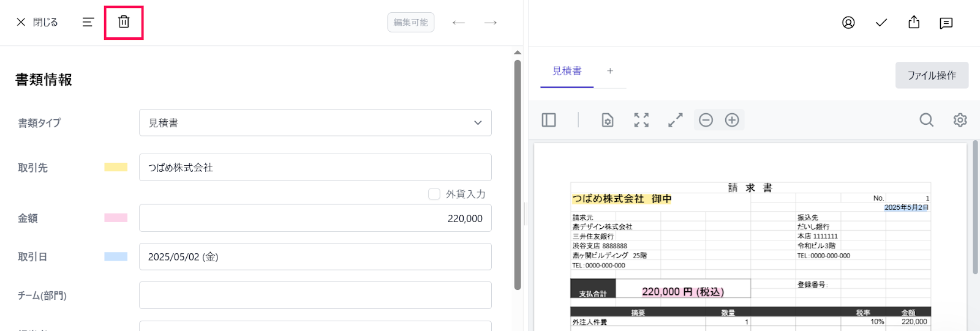Click the form panel scrollbar thumb
980x331 pixels.
(518, 174)
